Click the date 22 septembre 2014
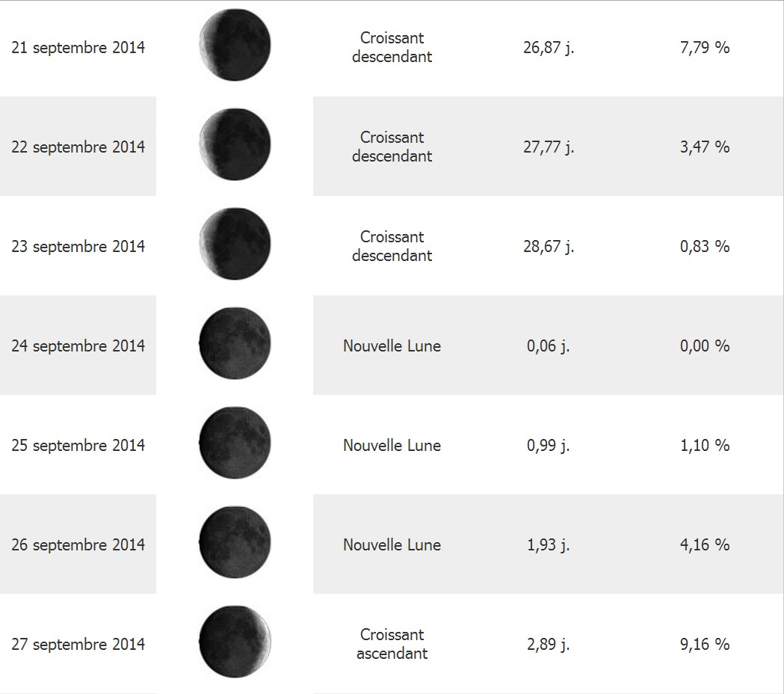784x694 pixels. (x=78, y=147)
